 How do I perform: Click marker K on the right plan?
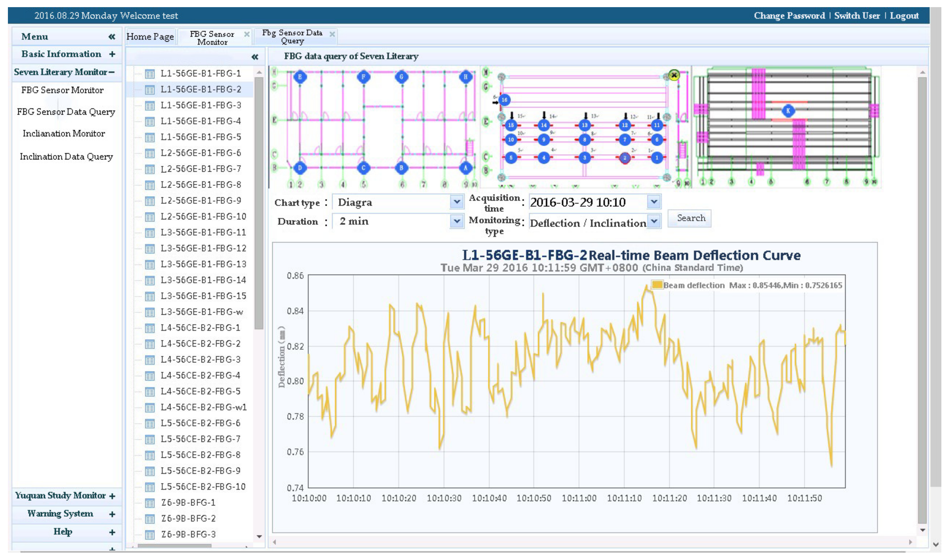pyautogui.click(x=788, y=111)
